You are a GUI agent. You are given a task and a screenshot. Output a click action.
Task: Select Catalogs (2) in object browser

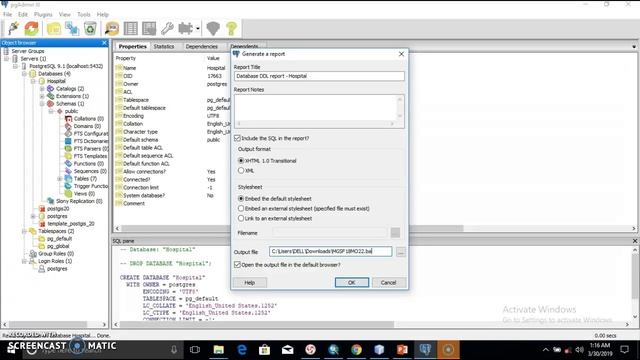tap(70, 89)
